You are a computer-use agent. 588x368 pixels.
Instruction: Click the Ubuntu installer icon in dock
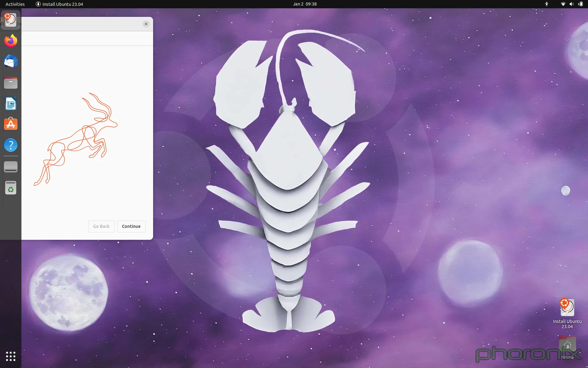11,20
